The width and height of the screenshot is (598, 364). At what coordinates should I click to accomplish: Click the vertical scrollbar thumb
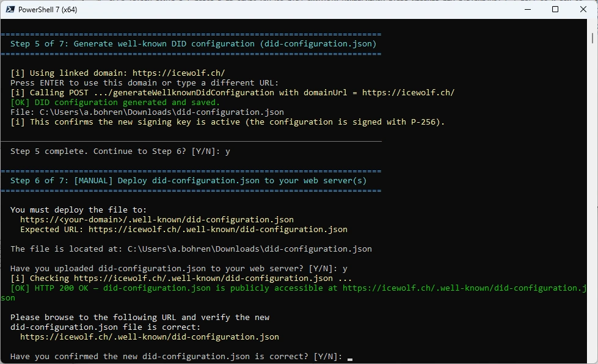593,38
